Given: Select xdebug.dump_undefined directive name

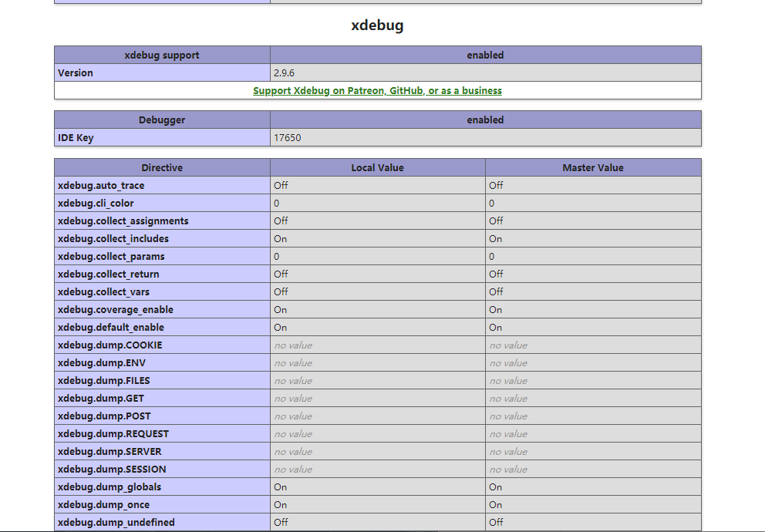Looking at the screenshot, I should click(x=116, y=523).
